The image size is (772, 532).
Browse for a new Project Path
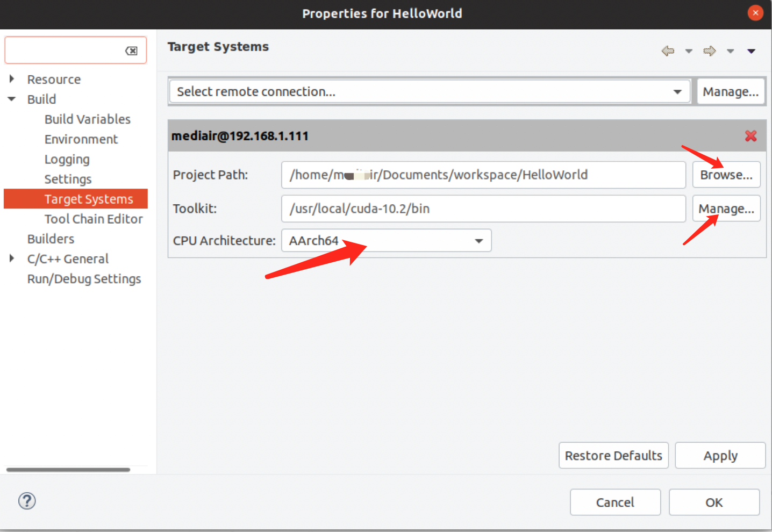pos(726,174)
